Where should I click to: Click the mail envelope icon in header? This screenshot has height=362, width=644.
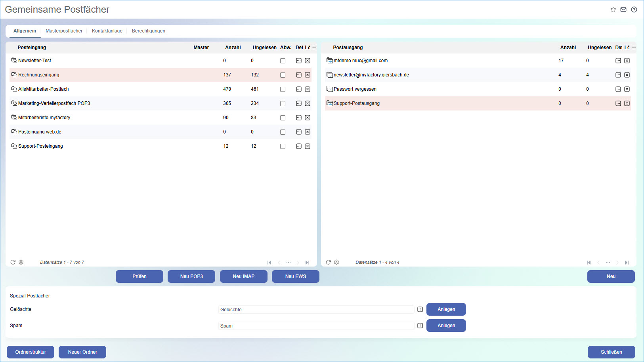[623, 10]
